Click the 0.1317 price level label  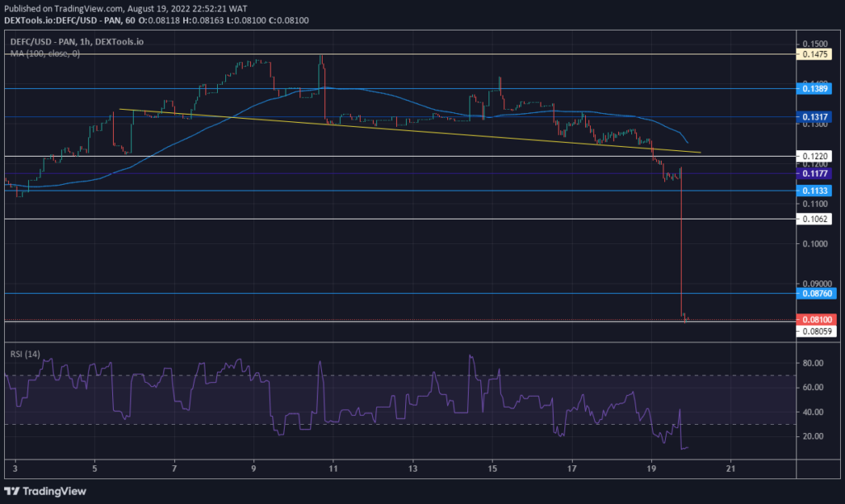coord(814,117)
